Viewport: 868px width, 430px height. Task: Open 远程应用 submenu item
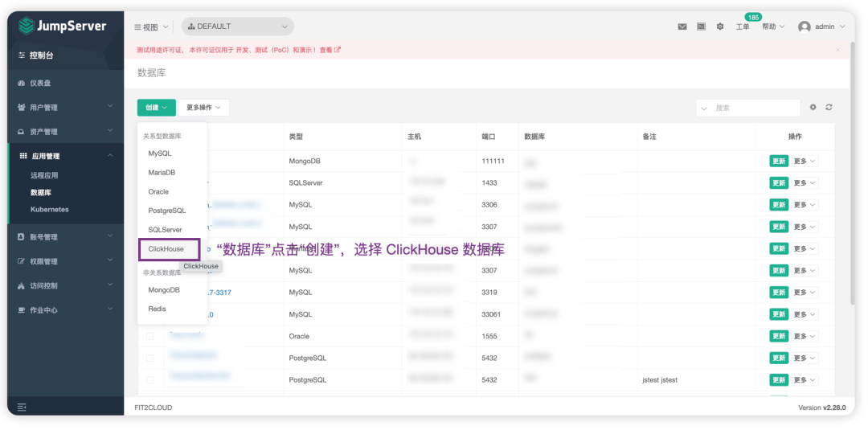[44, 175]
